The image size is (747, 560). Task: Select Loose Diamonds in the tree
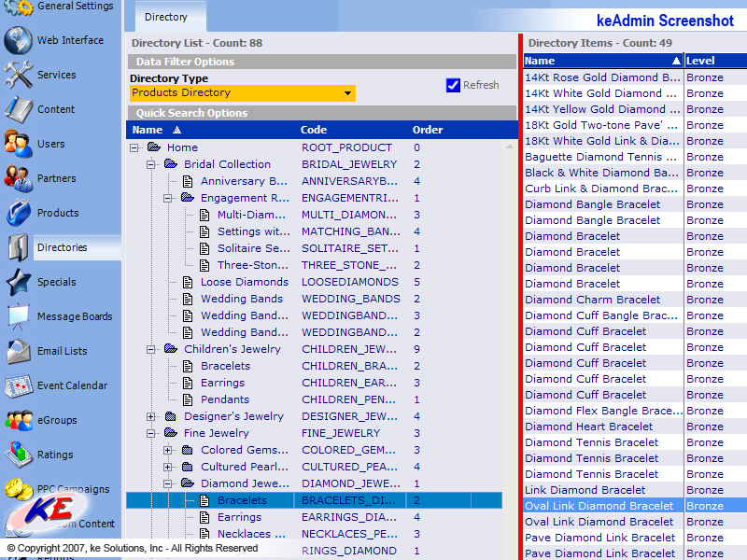[244, 282]
